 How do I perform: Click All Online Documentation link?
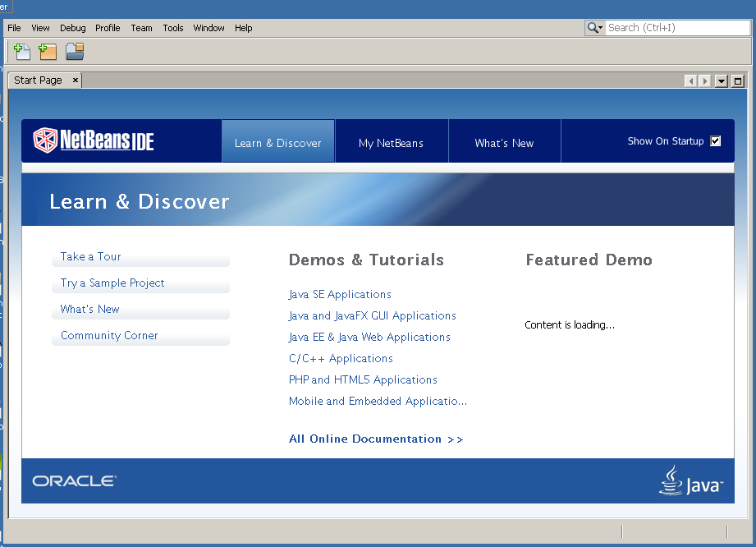tap(376, 439)
